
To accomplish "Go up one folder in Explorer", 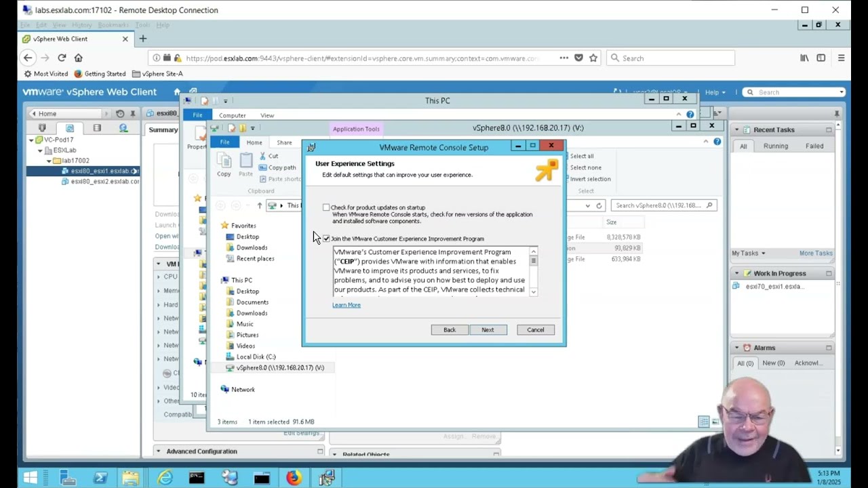I will (x=259, y=205).
